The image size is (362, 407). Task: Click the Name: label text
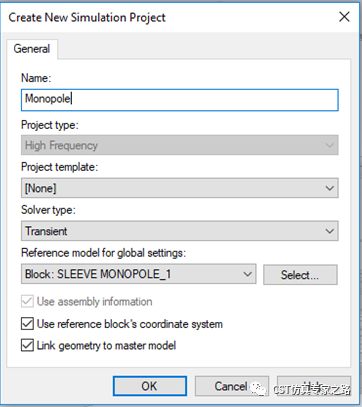(x=36, y=78)
